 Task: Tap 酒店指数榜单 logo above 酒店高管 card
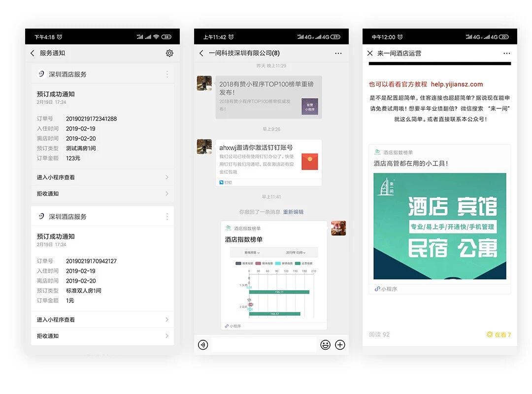377,152
